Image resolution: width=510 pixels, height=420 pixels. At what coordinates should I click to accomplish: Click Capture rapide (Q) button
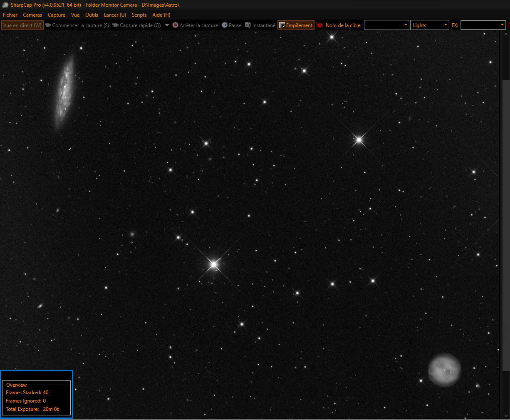(x=136, y=25)
